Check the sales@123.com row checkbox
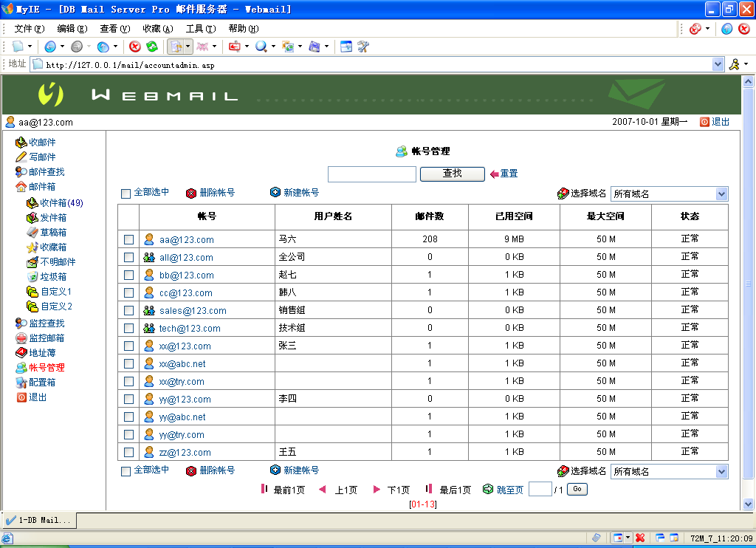Image resolution: width=756 pixels, height=548 pixels. pos(128,310)
